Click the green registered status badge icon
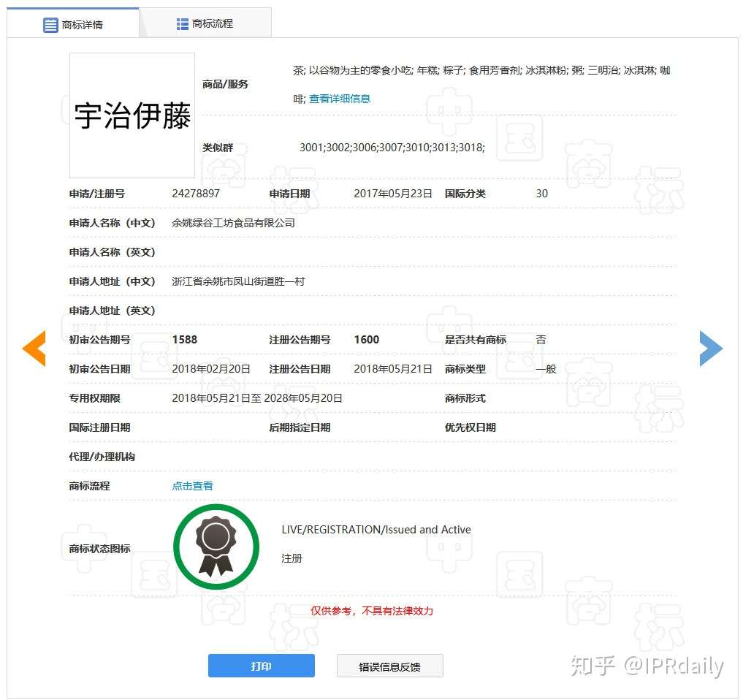 (x=216, y=547)
